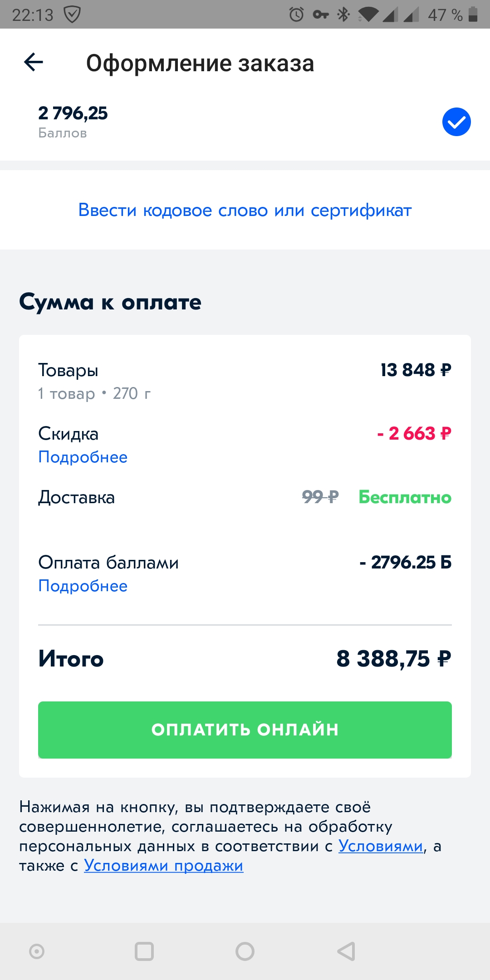Tap the shield icon in status bar
Viewport: 490px width, 980px height.
pos(72,15)
